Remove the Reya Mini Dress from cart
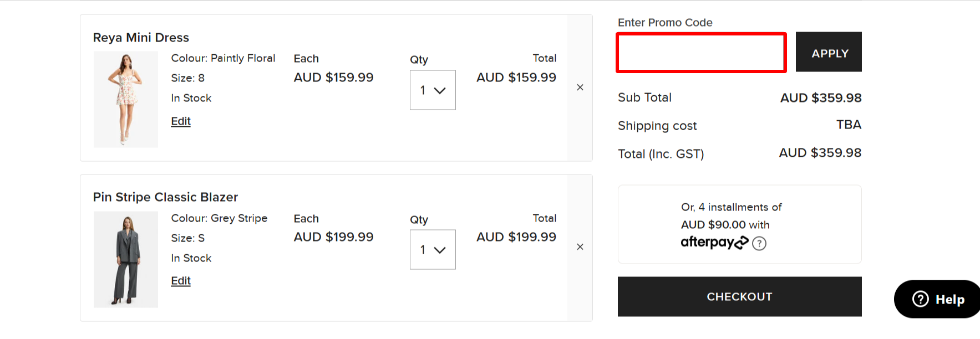Screen dimensions: 980x339 tap(580, 87)
